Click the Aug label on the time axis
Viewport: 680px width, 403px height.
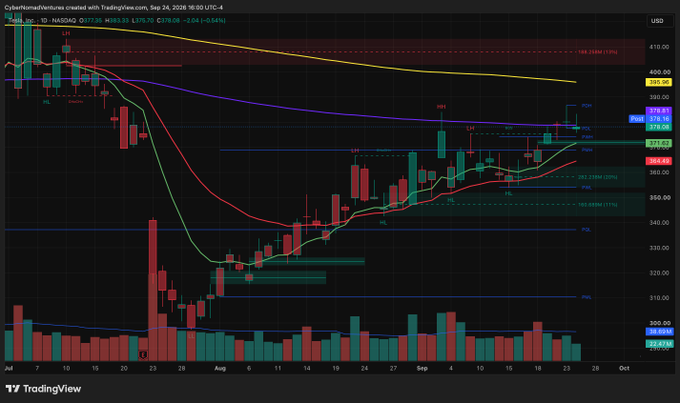[x=220, y=368]
